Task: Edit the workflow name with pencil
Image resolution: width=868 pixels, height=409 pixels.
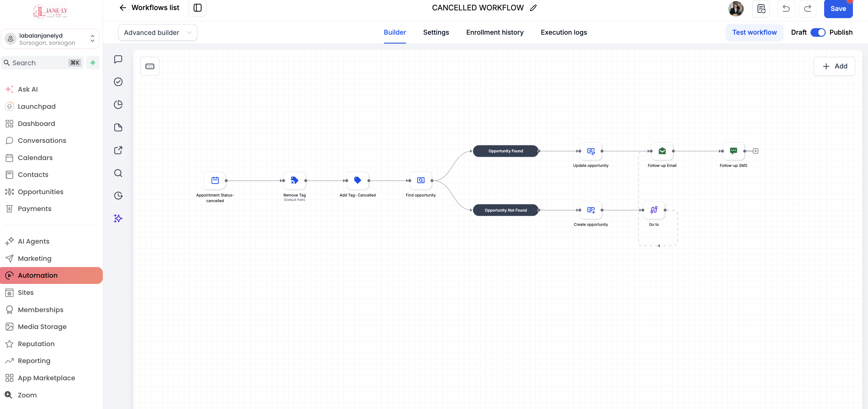Action: tap(533, 8)
